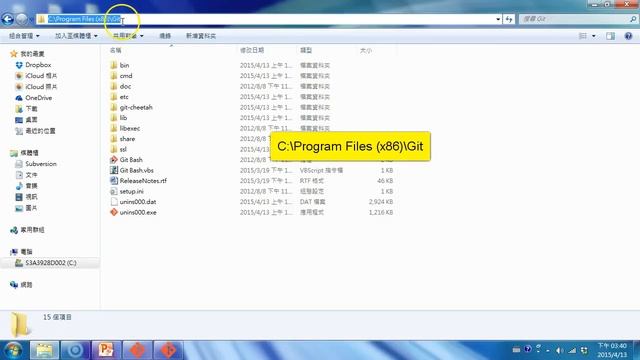
Task: Open PowerPoint from the taskbar
Action: click(106, 350)
